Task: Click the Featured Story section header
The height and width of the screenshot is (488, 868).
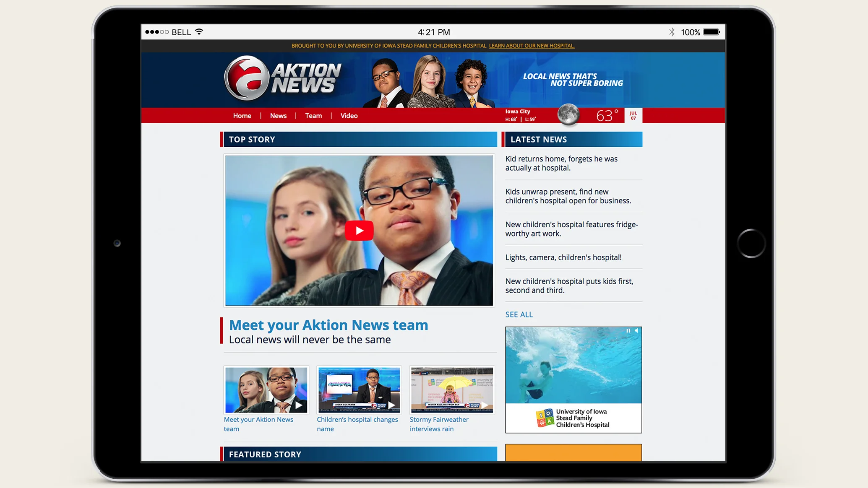Action: click(x=359, y=454)
